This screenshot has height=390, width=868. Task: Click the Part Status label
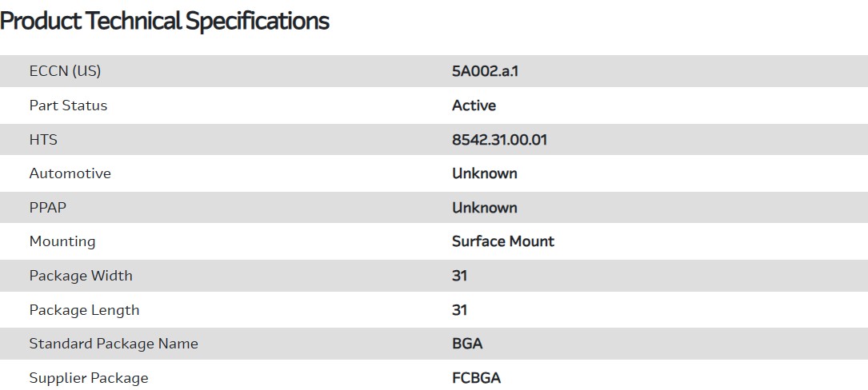(x=68, y=105)
